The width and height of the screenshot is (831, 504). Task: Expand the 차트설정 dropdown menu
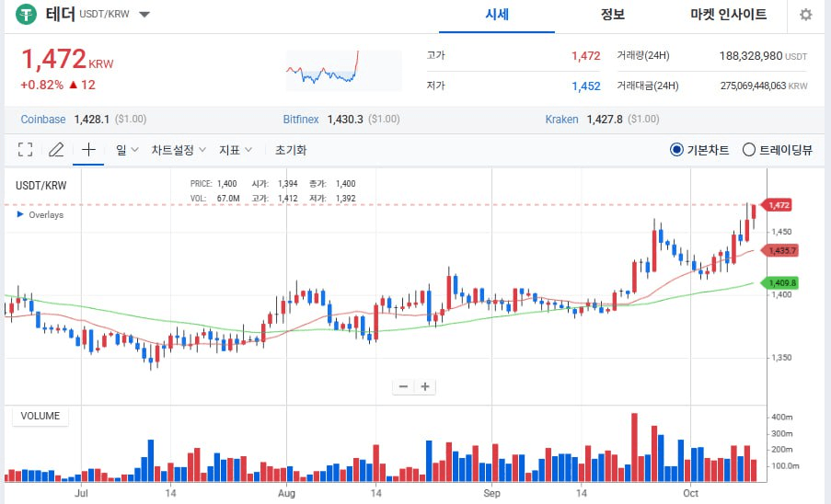tap(179, 150)
